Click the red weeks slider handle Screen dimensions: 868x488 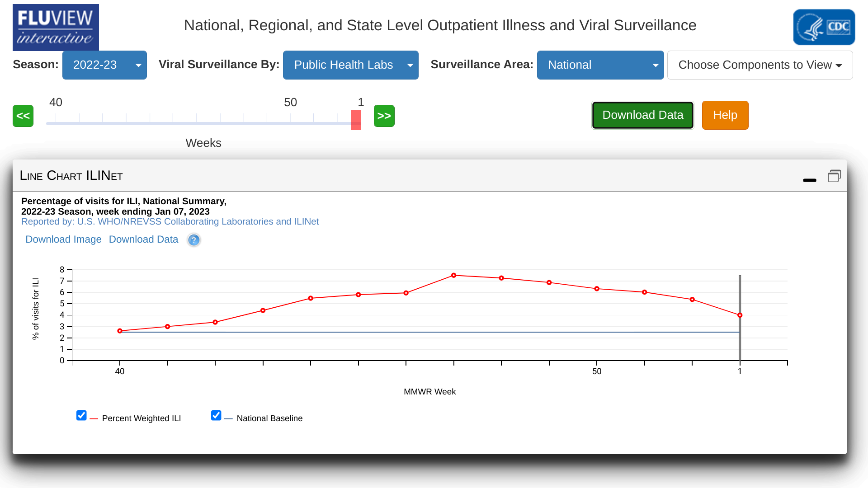[x=356, y=120]
